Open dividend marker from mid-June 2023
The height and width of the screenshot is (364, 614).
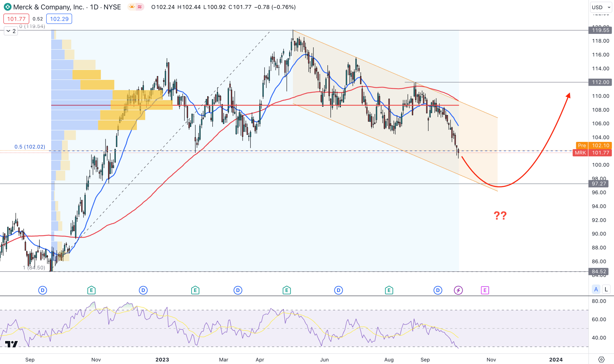pos(338,290)
